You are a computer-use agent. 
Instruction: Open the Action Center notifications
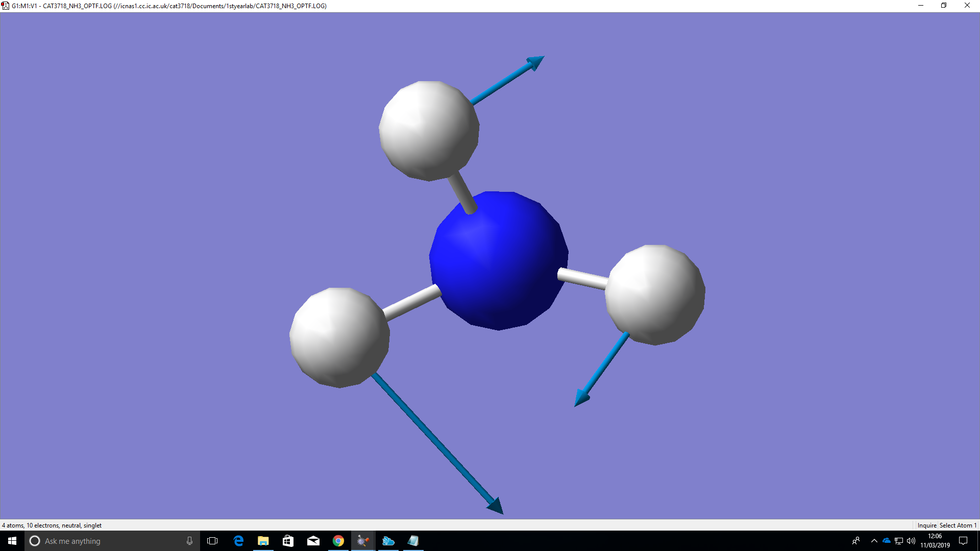pyautogui.click(x=963, y=541)
